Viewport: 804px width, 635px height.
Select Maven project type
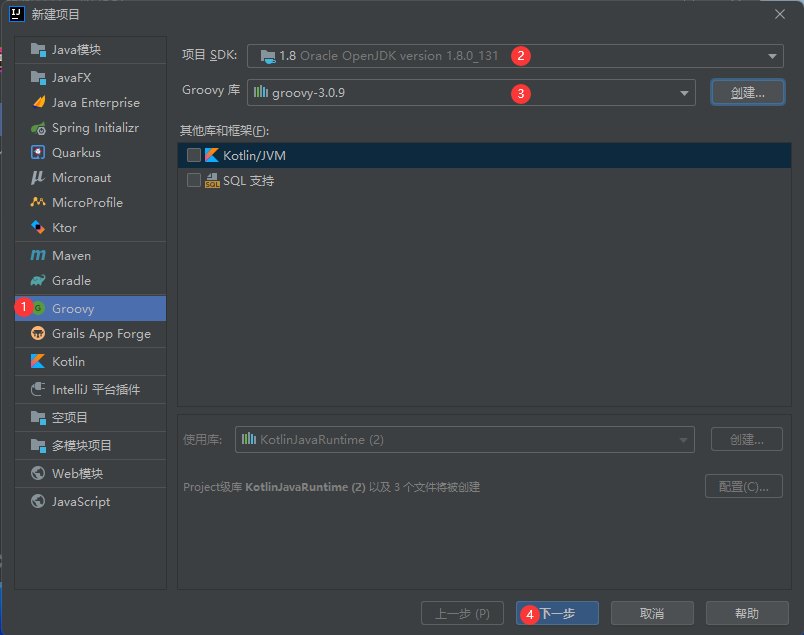point(90,255)
